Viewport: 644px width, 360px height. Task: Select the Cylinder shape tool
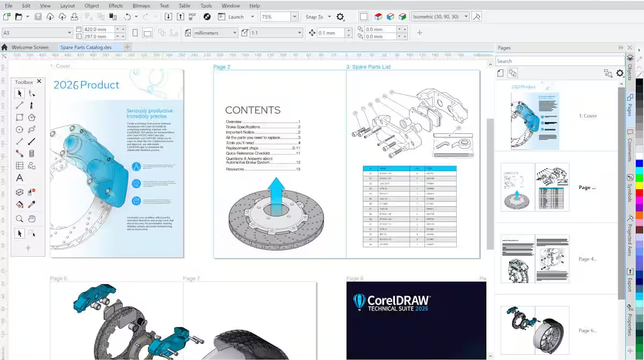(x=32, y=154)
